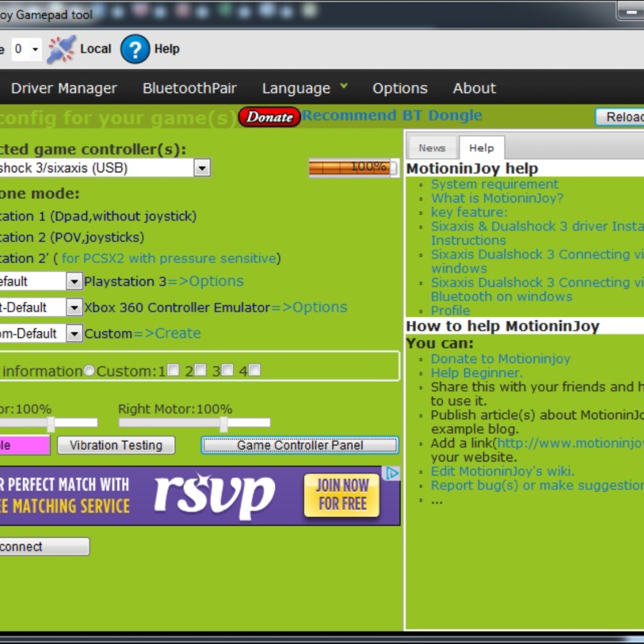This screenshot has height=644, width=644.
Task: Tick the Custom 3 checkbox
Action: click(227, 370)
